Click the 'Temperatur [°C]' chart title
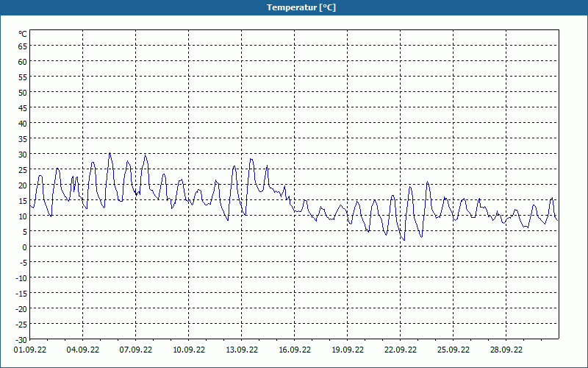 (301, 7)
